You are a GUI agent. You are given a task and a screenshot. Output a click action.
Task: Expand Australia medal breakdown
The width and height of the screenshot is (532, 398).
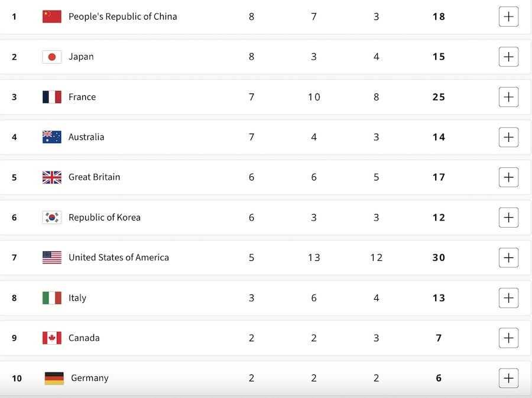tap(508, 137)
